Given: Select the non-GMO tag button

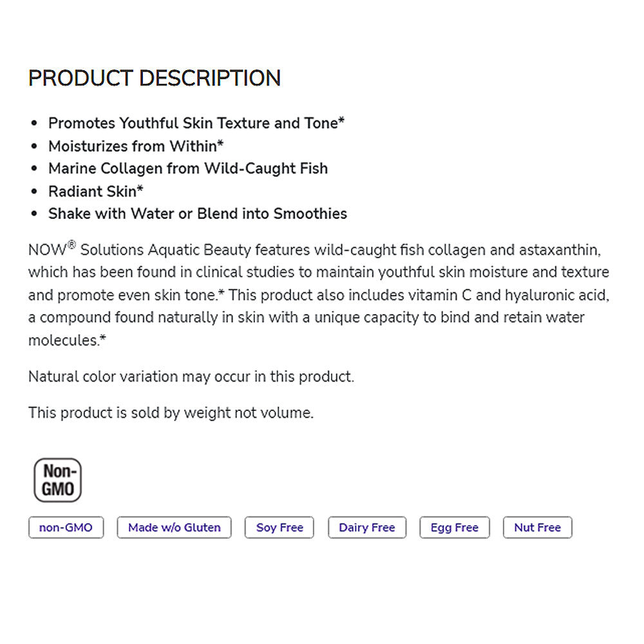Looking at the screenshot, I should pos(66,527).
